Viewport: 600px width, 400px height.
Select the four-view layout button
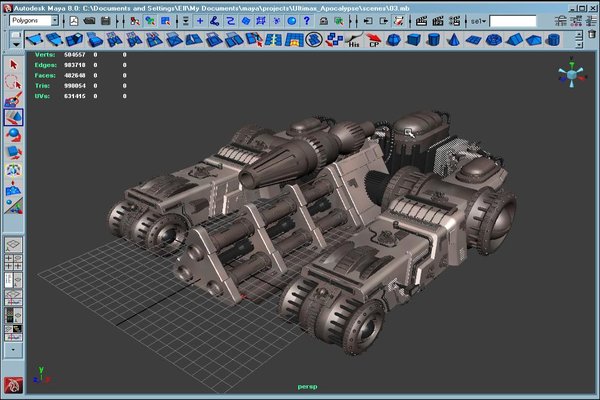(13, 262)
